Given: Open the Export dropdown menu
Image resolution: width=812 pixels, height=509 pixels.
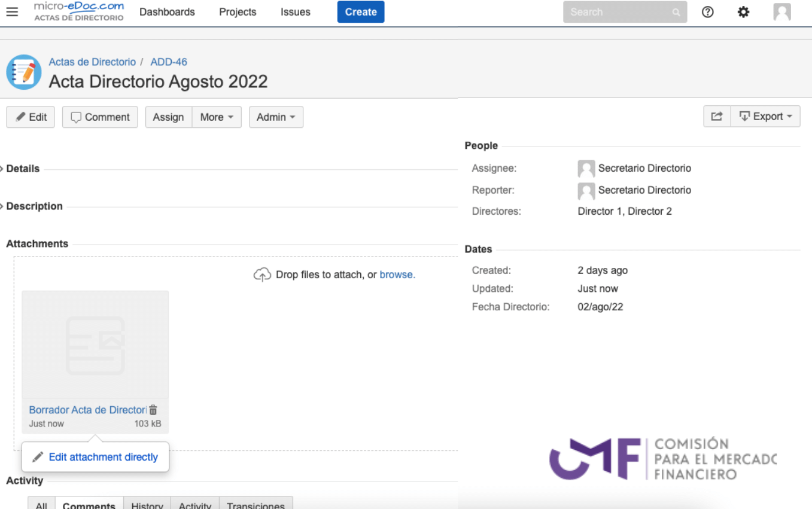Looking at the screenshot, I should point(766,116).
